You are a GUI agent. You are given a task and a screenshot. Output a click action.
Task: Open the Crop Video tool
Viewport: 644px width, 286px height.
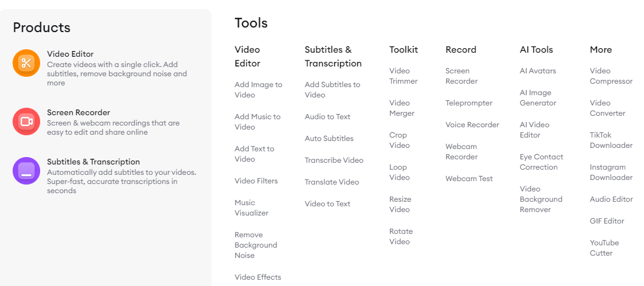coord(400,140)
